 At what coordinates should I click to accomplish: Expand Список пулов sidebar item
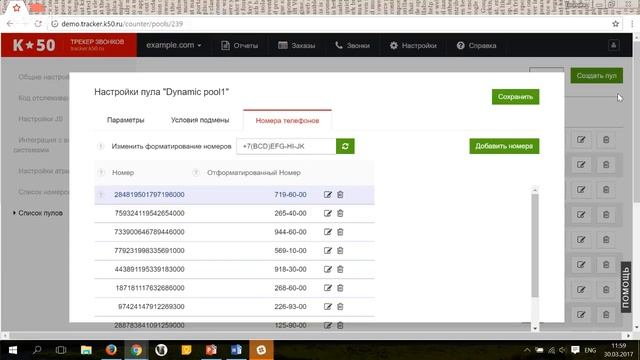click(x=40, y=213)
